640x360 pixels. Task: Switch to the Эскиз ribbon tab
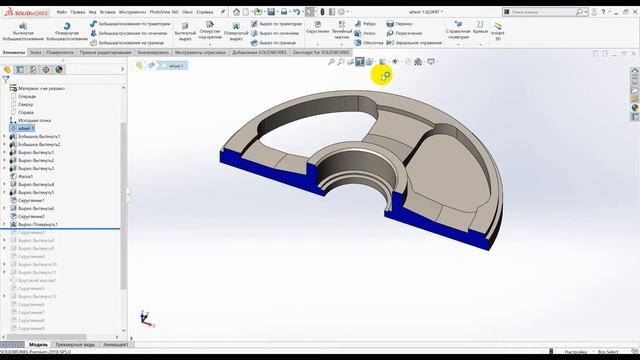pyautogui.click(x=35, y=52)
